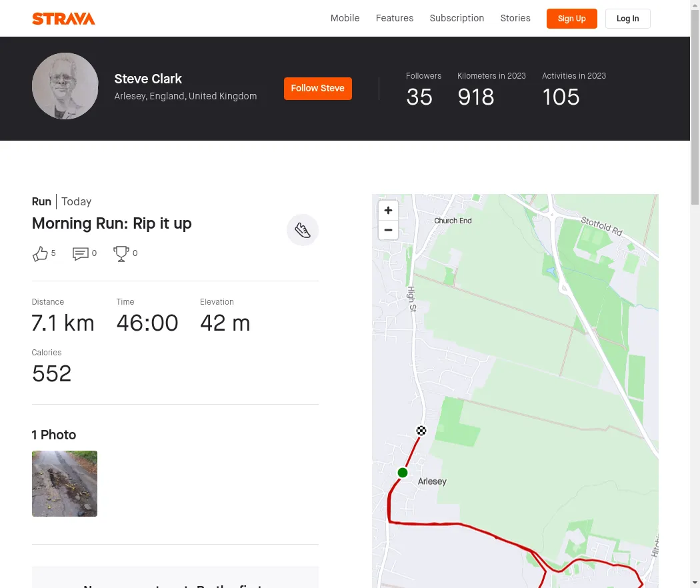The width and height of the screenshot is (700, 588).
Task: Click the running shoe activity icon
Action: coord(303,230)
